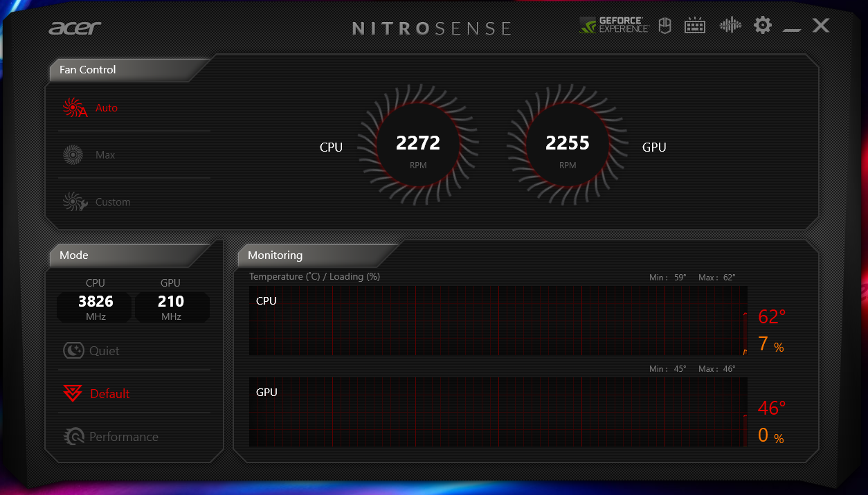Click the mouse icon in the header

click(664, 26)
